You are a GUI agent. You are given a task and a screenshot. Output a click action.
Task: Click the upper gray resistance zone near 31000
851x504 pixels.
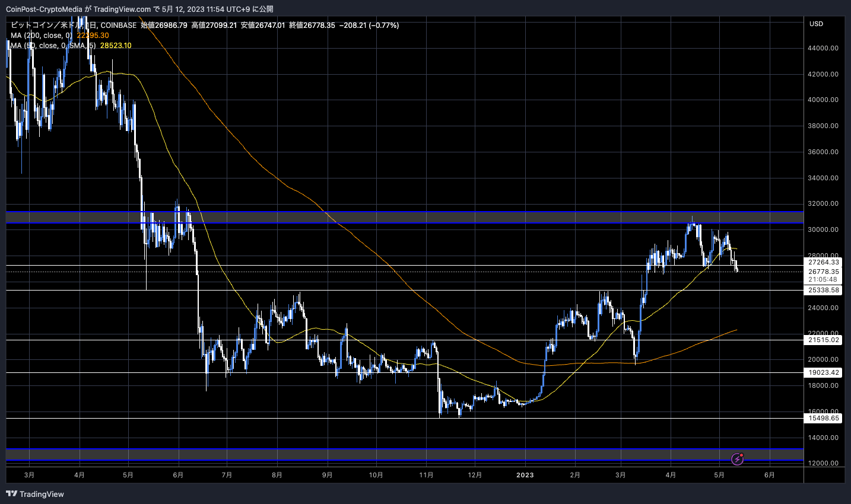(x=405, y=217)
